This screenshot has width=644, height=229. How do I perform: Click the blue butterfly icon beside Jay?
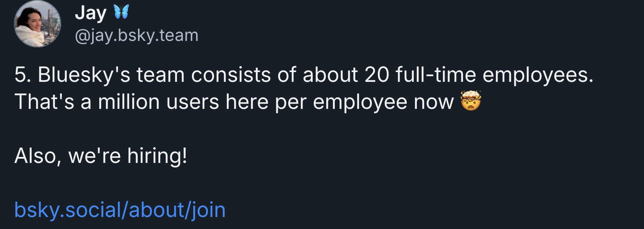click(121, 12)
